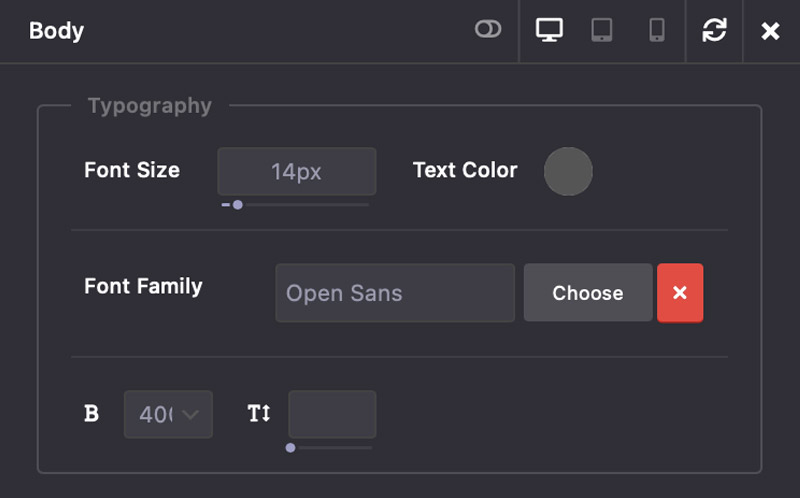This screenshot has width=800, height=498.
Task: Click the Text Color label
Action: point(465,170)
